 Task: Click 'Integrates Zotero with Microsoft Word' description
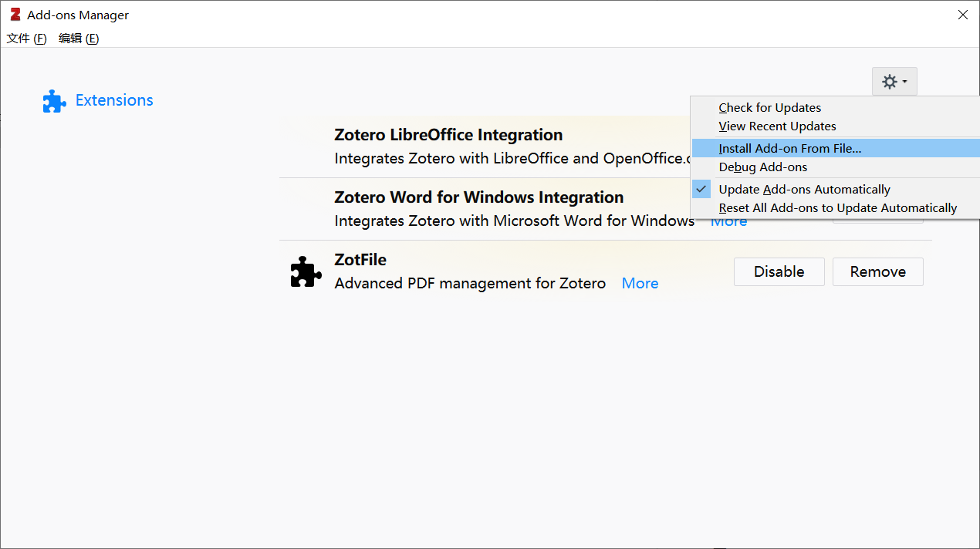tap(514, 221)
